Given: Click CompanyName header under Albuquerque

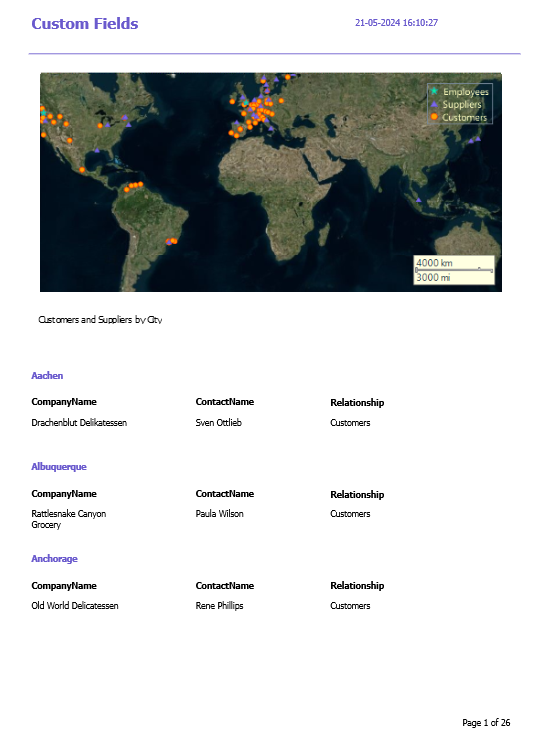Looking at the screenshot, I should 64,494.
